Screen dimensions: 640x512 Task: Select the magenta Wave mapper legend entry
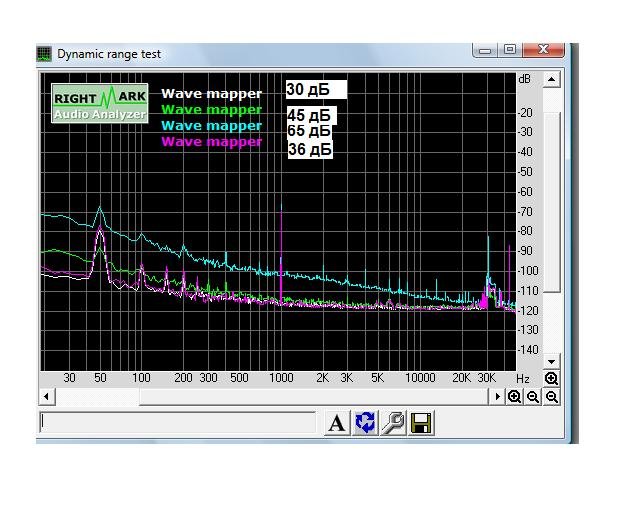tap(211, 142)
